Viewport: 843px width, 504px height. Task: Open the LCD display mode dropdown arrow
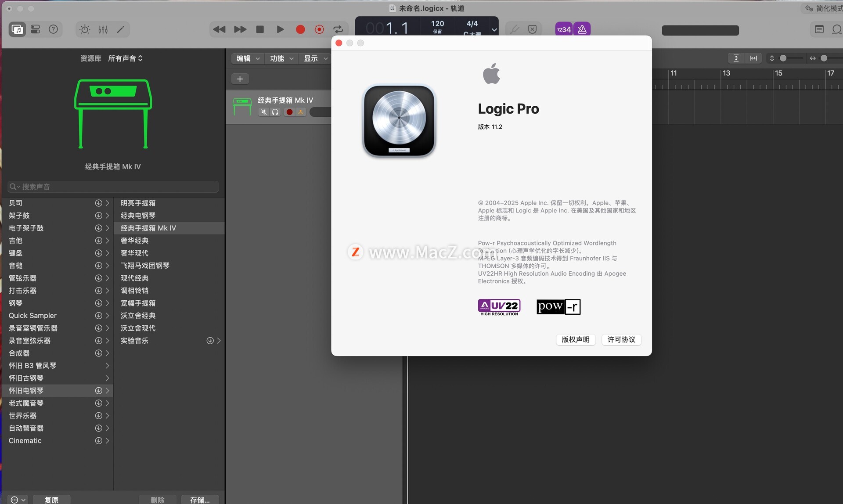[494, 30]
